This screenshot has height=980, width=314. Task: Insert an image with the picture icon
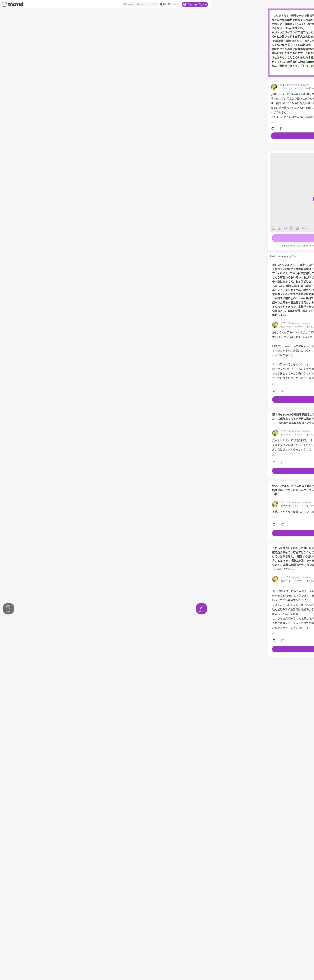(274, 228)
